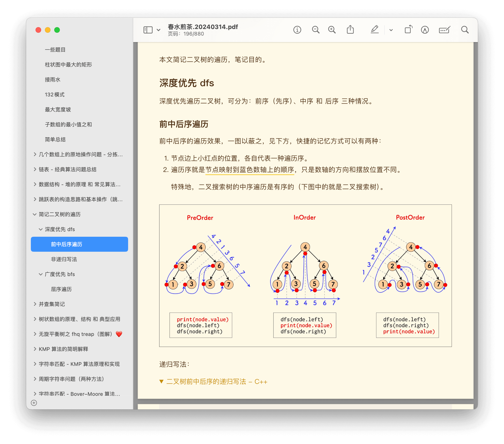Zoom in using the magnifier plus icon

pos(332,30)
